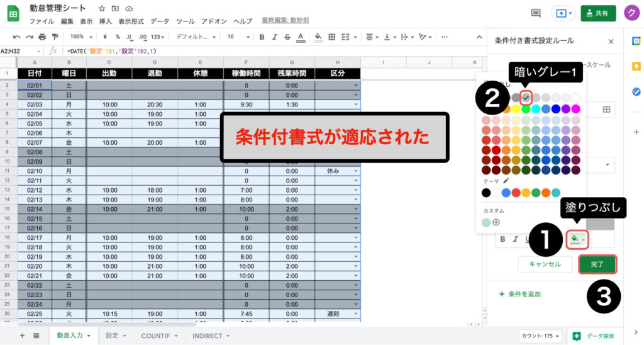The image size is (644, 345).
Task: Edit theme colors with pencil icon
Action: [506, 181]
